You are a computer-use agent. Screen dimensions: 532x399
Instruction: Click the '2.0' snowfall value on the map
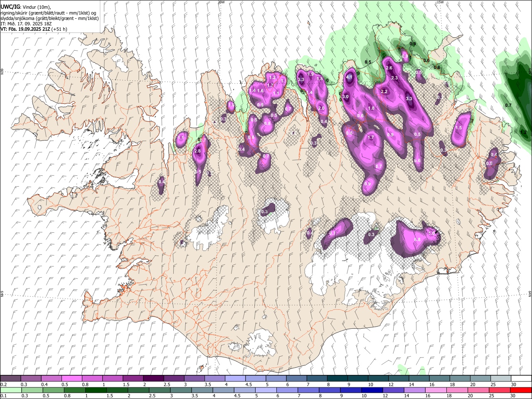pos(321,108)
